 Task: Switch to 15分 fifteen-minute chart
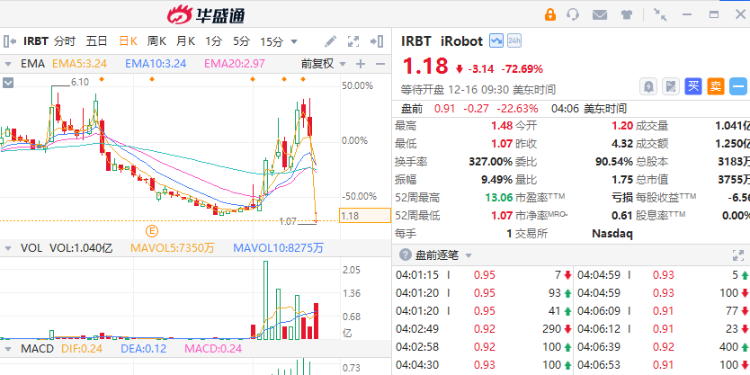272,42
